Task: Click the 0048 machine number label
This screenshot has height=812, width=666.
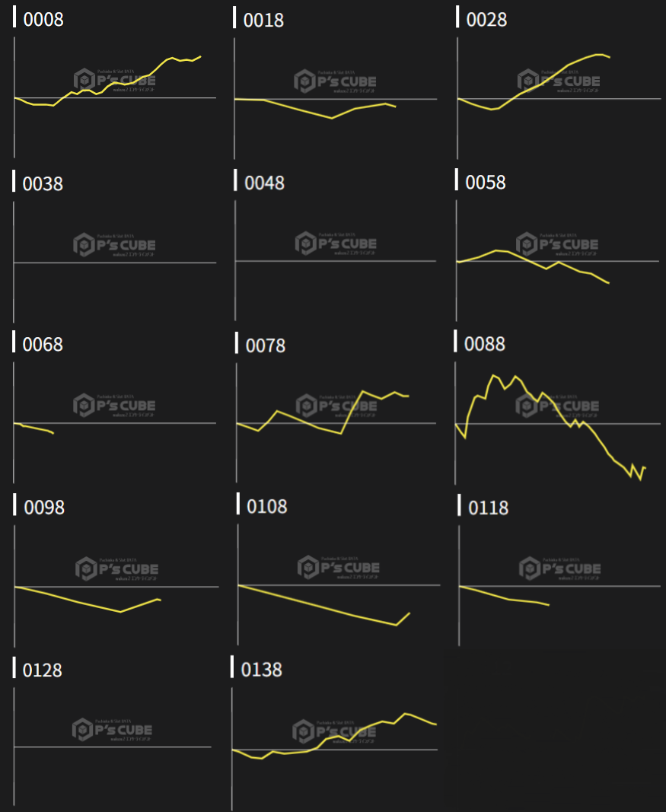Action: click(264, 183)
